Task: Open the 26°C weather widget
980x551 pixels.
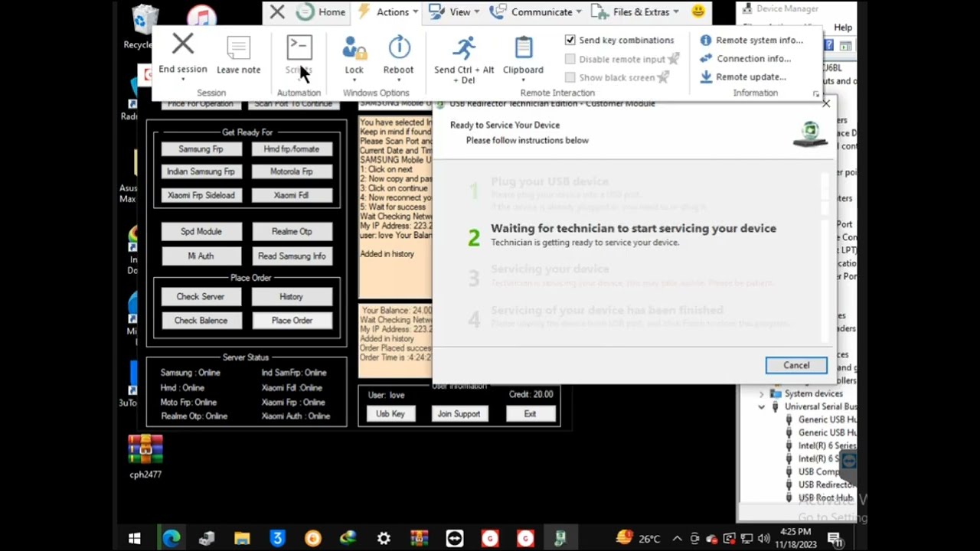Action: click(638, 539)
